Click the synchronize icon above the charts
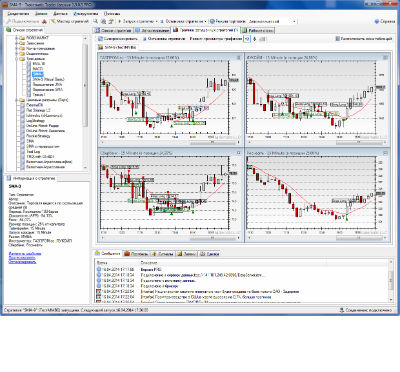This screenshot has width=400, height=372. coord(100,39)
